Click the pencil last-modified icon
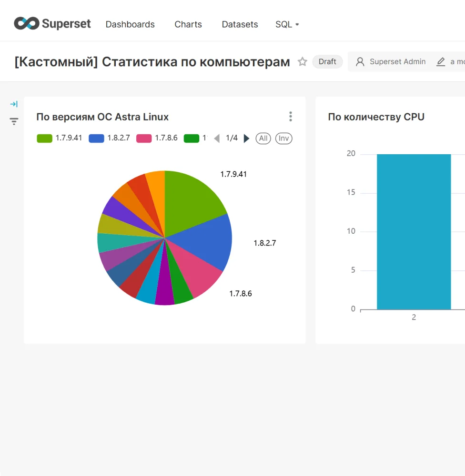Image resolution: width=465 pixels, height=476 pixels. 441,61
